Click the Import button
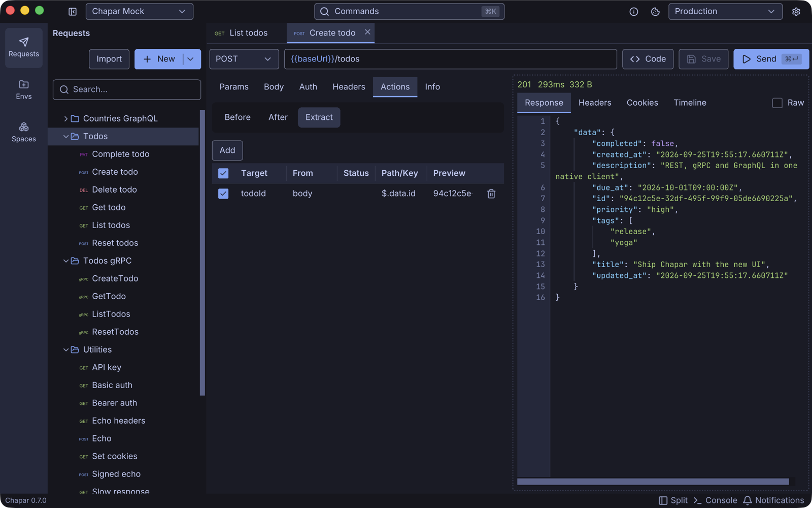812x508 pixels. [x=109, y=59]
